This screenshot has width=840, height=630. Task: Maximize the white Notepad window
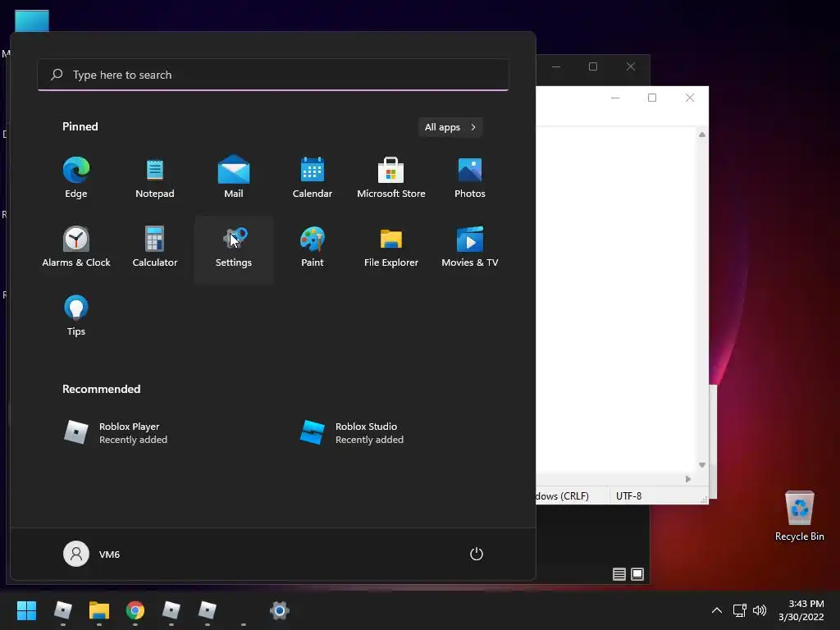coord(652,98)
